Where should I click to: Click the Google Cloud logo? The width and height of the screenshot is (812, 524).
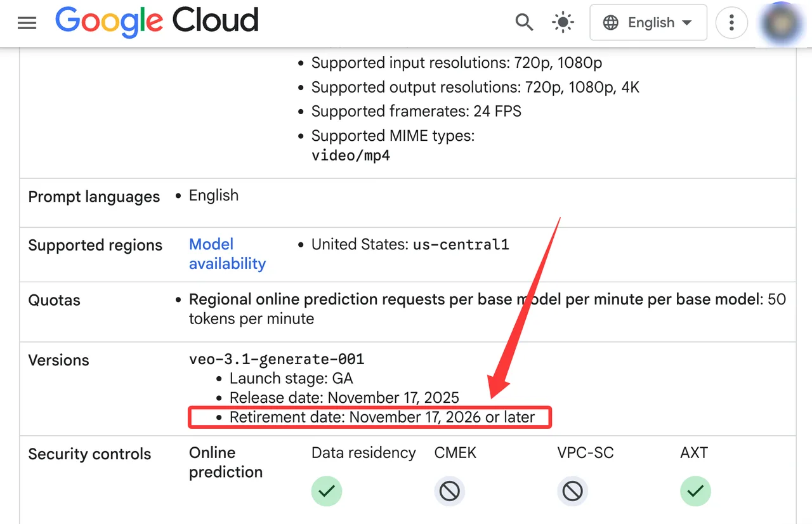point(157,22)
